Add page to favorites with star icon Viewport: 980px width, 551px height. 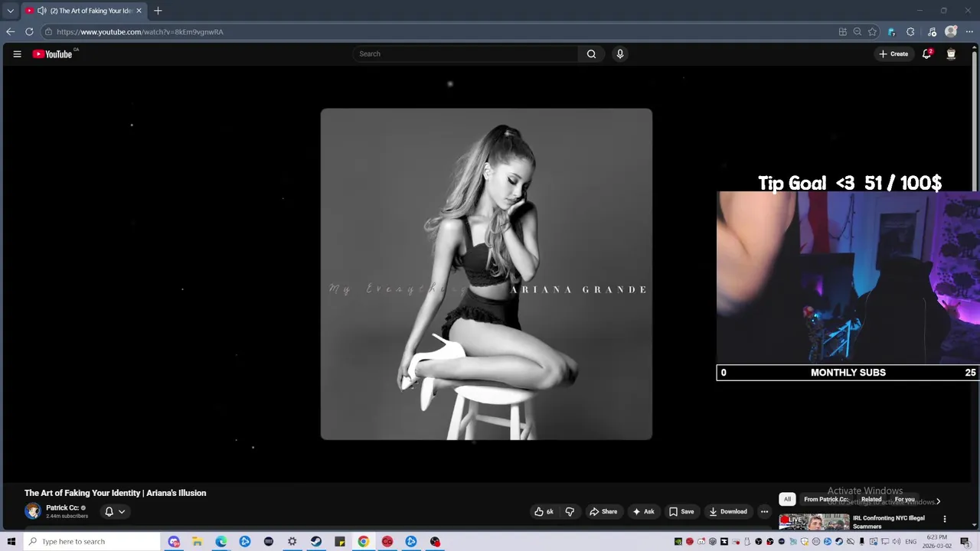(x=872, y=31)
